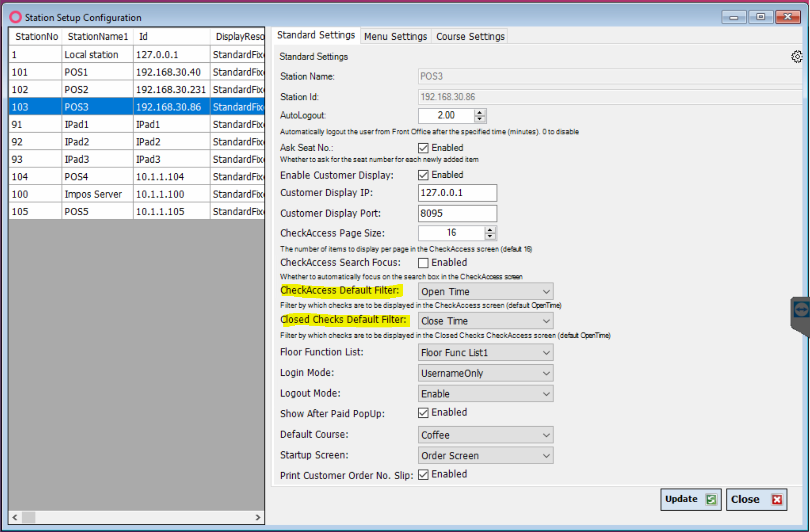Toggle Print Customer Order No. Slip checkbox
The image size is (810, 532).
423,475
